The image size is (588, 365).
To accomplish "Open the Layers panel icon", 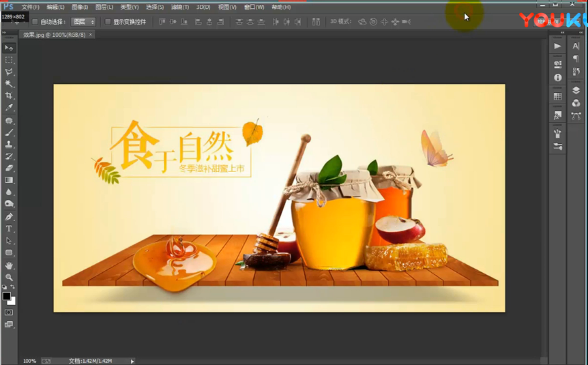I will click(576, 91).
